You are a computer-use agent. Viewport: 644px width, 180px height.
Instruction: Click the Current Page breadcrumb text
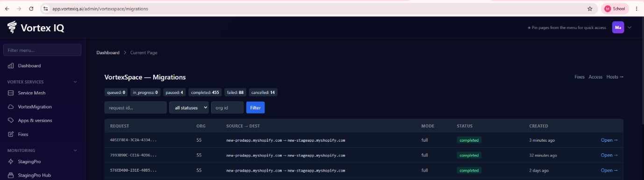click(144, 53)
